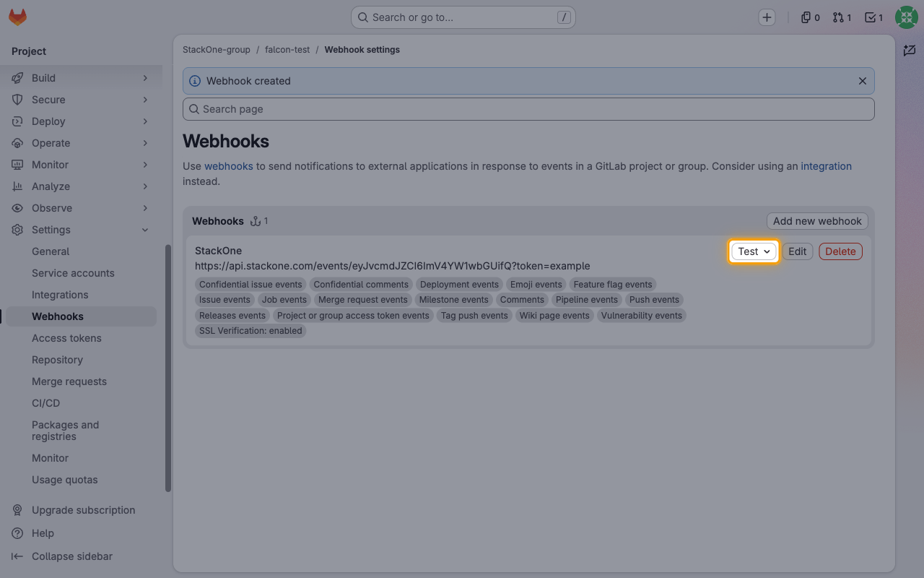Open the create new plus menu
The image size is (924, 578).
[x=767, y=17]
